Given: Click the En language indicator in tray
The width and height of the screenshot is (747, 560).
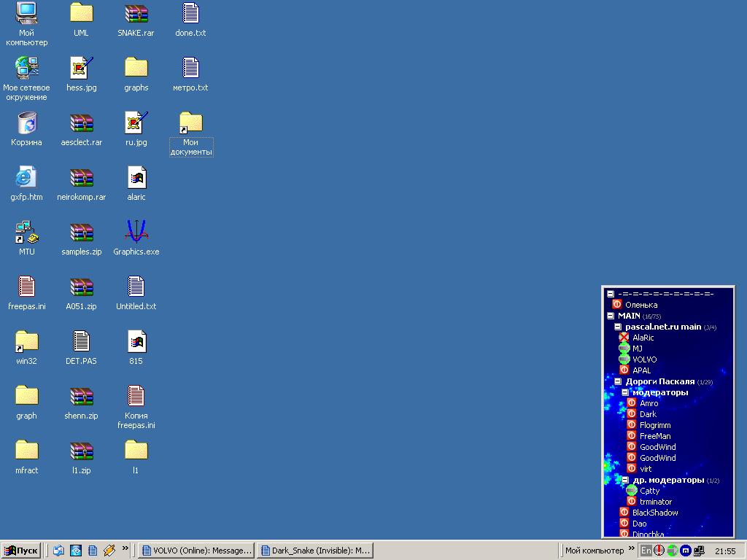Looking at the screenshot, I should tap(646, 551).
